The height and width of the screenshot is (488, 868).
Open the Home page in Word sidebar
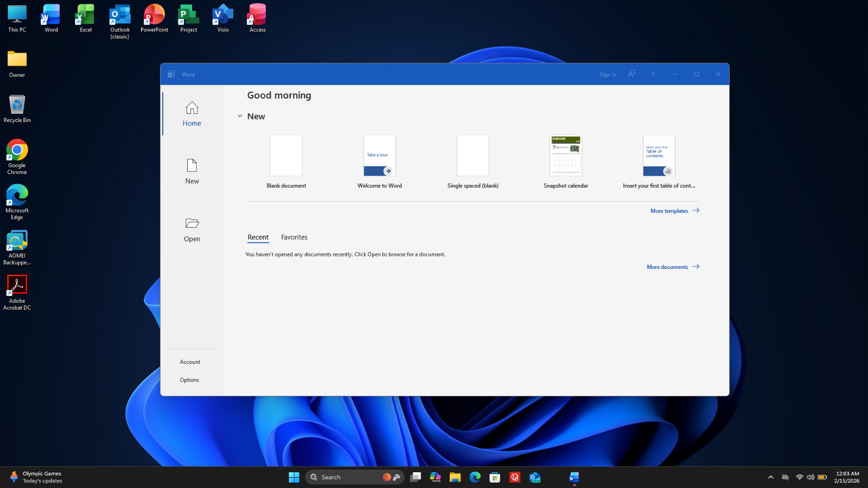point(192,114)
